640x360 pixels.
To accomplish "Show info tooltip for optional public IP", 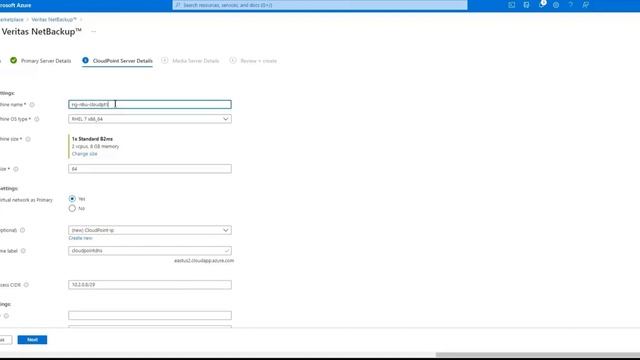I will coord(22,230).
